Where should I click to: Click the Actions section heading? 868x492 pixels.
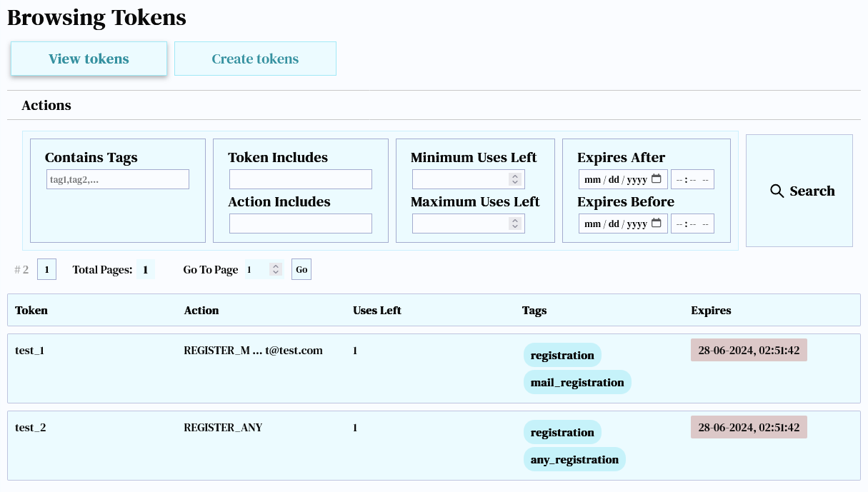46,105
